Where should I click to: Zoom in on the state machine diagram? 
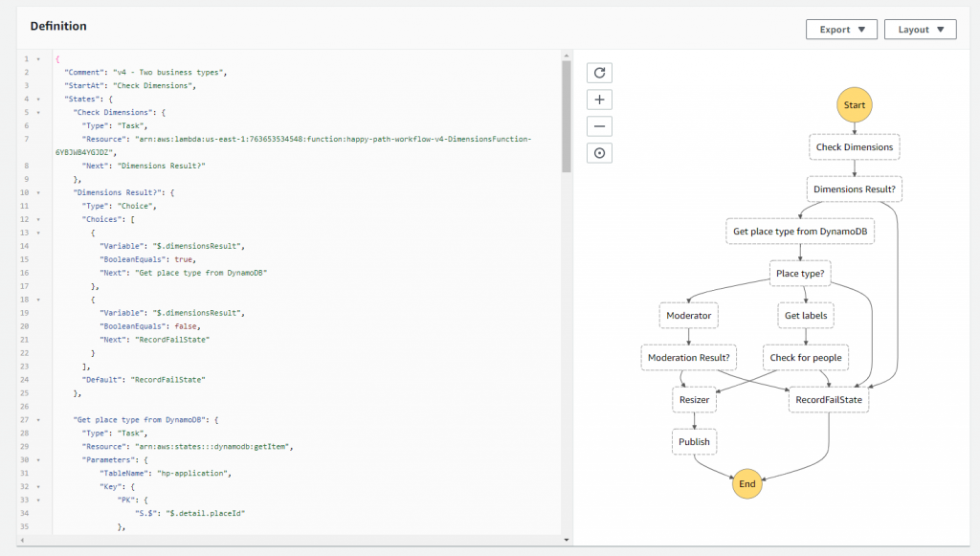click(599, 99)
